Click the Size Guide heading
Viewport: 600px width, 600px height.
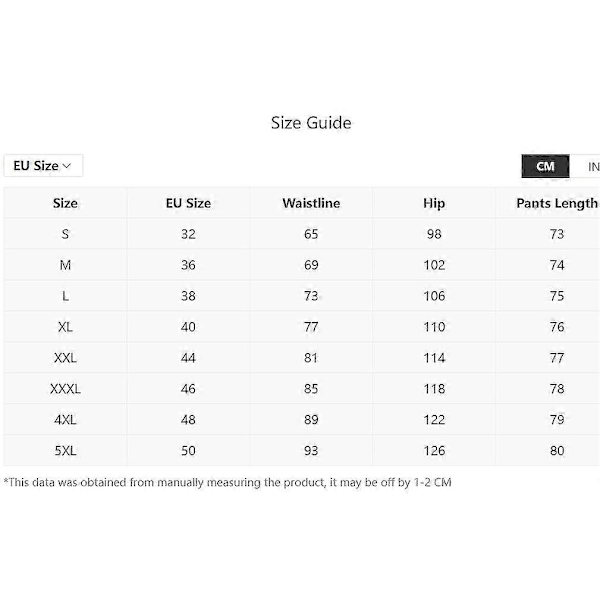(x=311, y=123)
